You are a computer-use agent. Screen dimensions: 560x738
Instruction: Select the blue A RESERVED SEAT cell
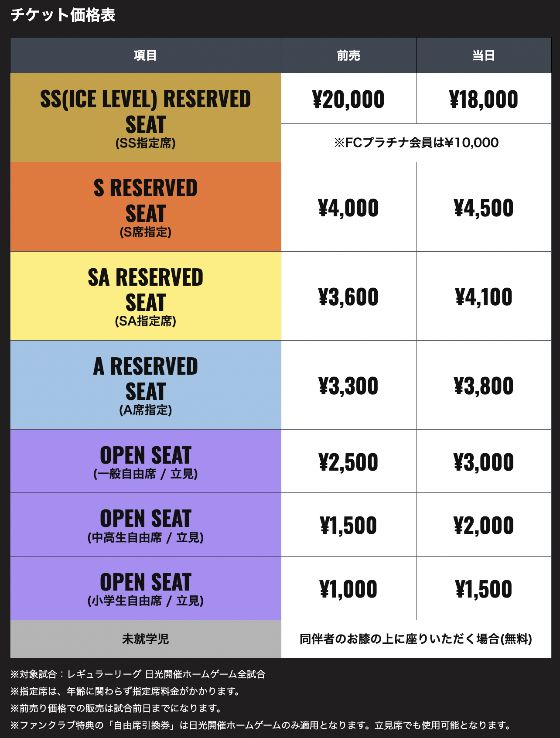(146, 385)
